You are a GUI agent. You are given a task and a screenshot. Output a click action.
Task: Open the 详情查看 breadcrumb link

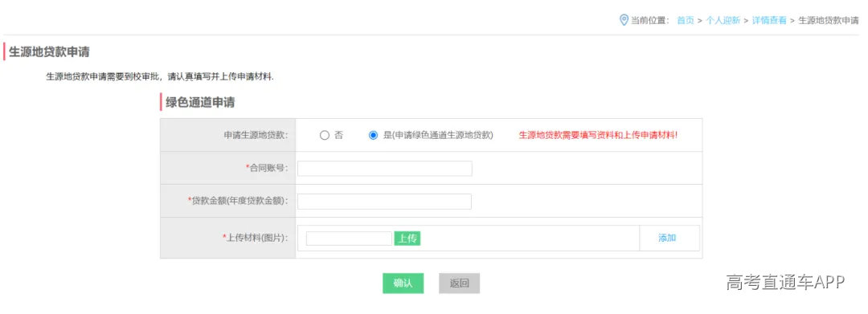[769, 20]
